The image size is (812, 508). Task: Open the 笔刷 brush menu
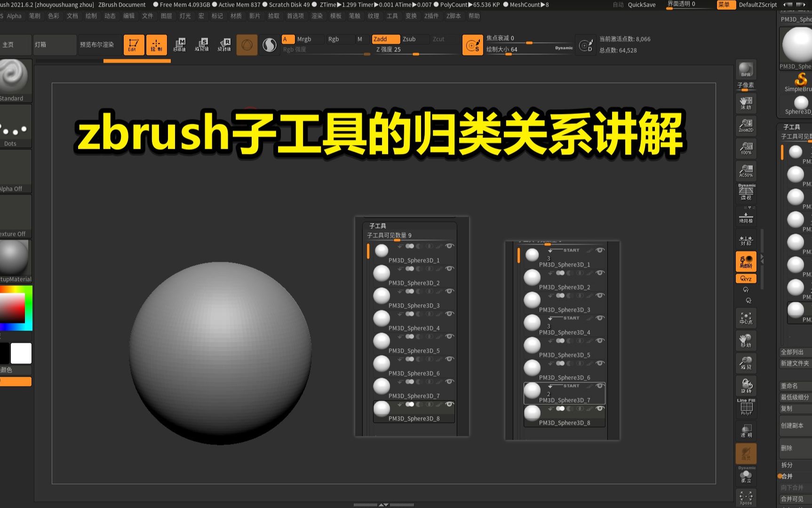pos(35,16)
